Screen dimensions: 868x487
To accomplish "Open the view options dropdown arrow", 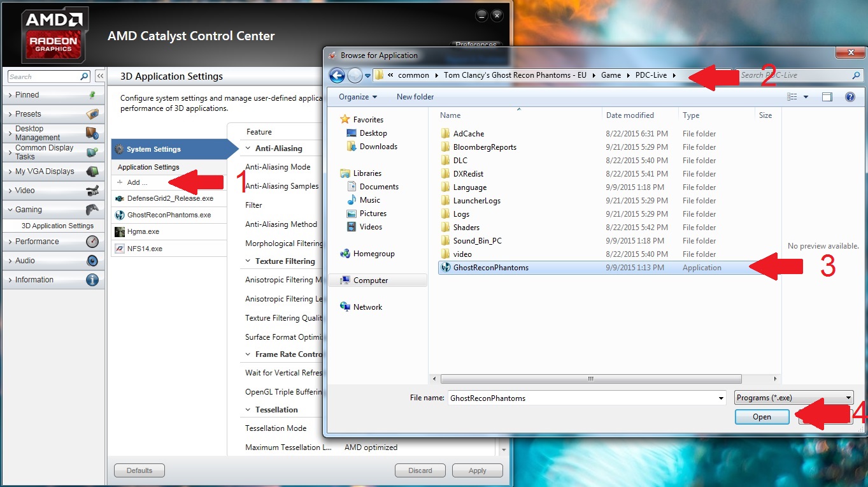I will tap(806, 97).
